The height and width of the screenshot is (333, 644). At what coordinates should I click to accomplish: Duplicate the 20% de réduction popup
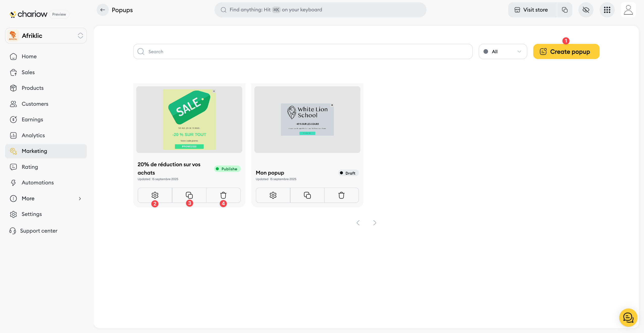point(189,195)
